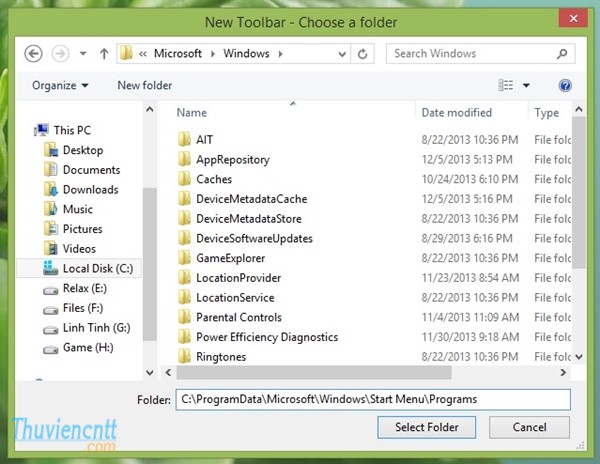The image size is (600, 464).
Task: Select the Caches folder icon
Action: click(184, 179)
